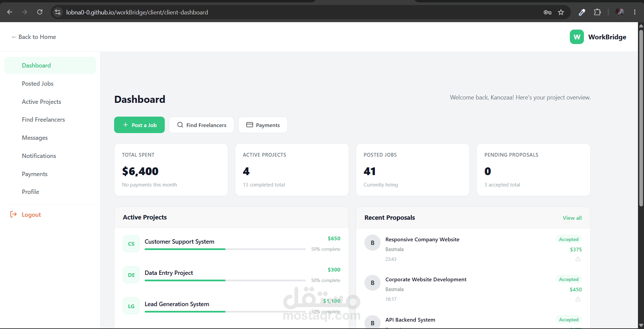The height and width of the screenshot is (329, 644).
Task: Open the browser profile avatar
Action: tap(620, 12)
